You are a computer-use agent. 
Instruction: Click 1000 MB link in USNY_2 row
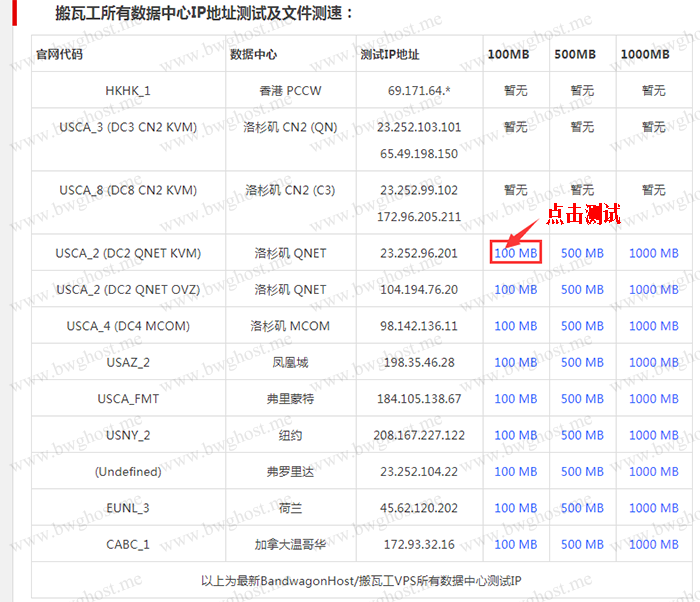[654, 435]
